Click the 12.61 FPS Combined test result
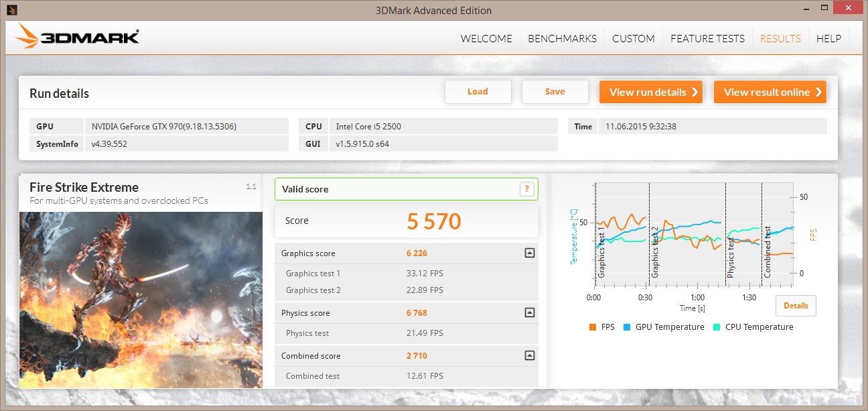 pos(425,376)
